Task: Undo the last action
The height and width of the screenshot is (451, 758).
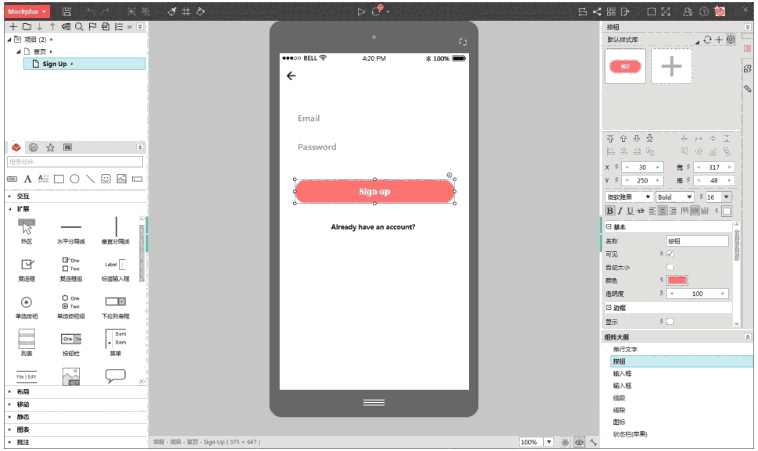Action: pyautogui.click(x=91, y=12)
